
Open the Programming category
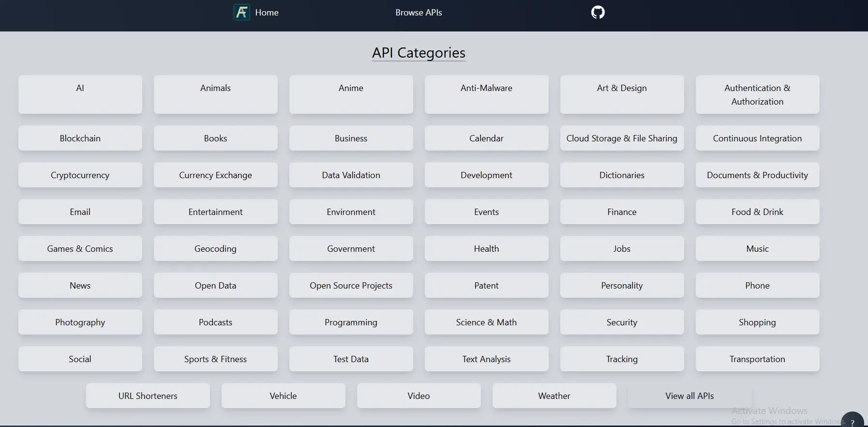pyautogui.click(x=351, y=322)
